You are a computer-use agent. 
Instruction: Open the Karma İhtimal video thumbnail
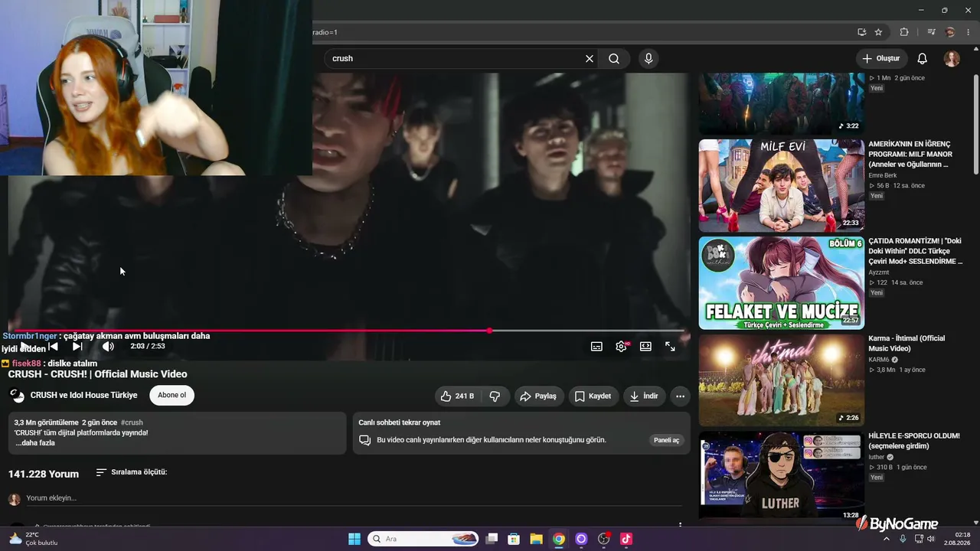click(x=781, y=380)
